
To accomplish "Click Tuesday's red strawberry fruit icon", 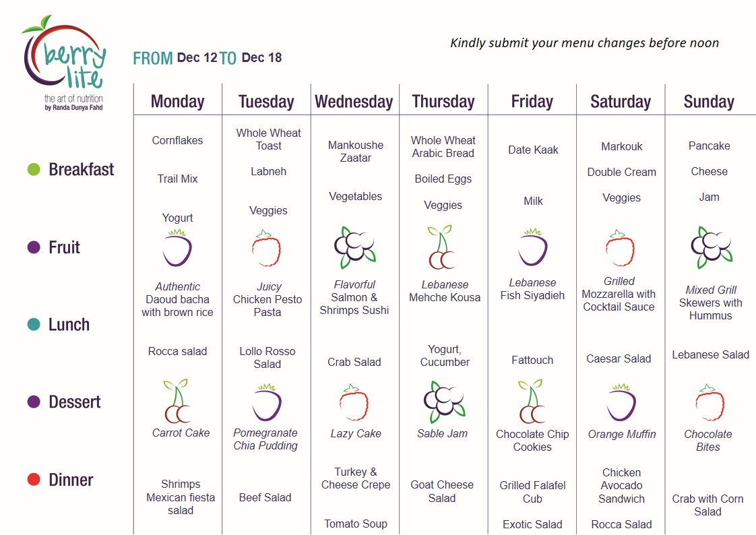I will [x=266, y=248].
